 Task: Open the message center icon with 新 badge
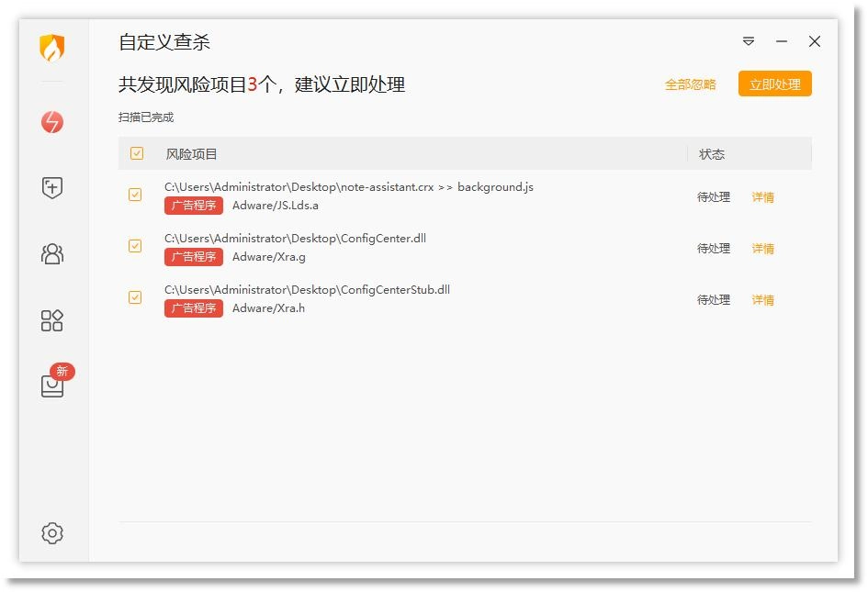tap(52, 386)
